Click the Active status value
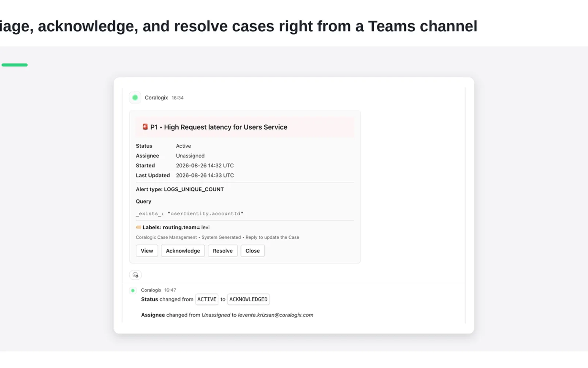588x368 pixels. 183,146
